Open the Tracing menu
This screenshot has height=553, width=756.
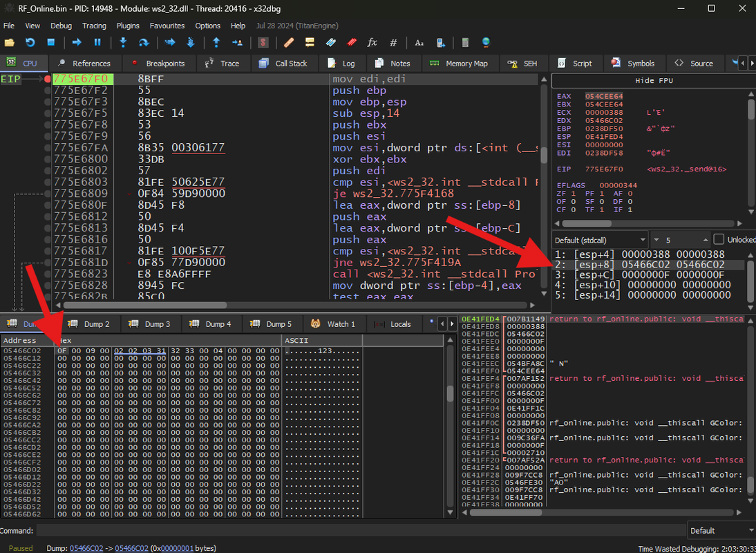pyautogui.click(x=94, y=26)
